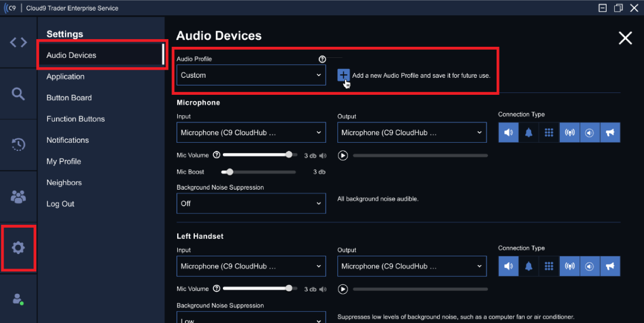Image resolution: width=644 pixels, height=323 pixels.
Task: Select Button Board in Settings menu
Action: tap(69, 98)
